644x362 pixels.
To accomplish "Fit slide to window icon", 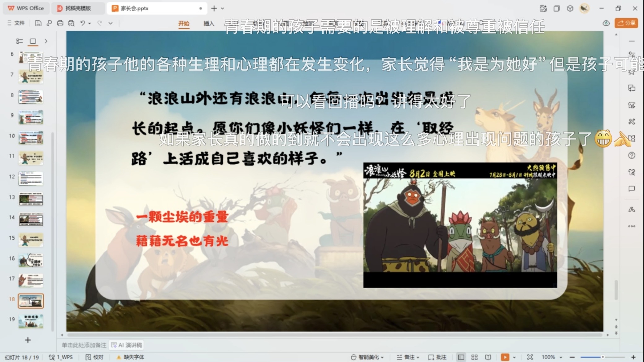I will 530,357.
